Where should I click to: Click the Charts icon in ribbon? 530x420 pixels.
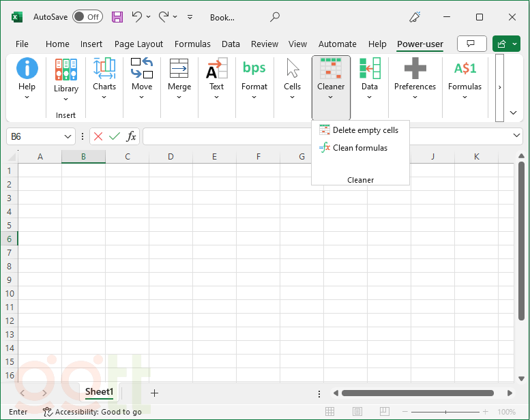[104, 67]
